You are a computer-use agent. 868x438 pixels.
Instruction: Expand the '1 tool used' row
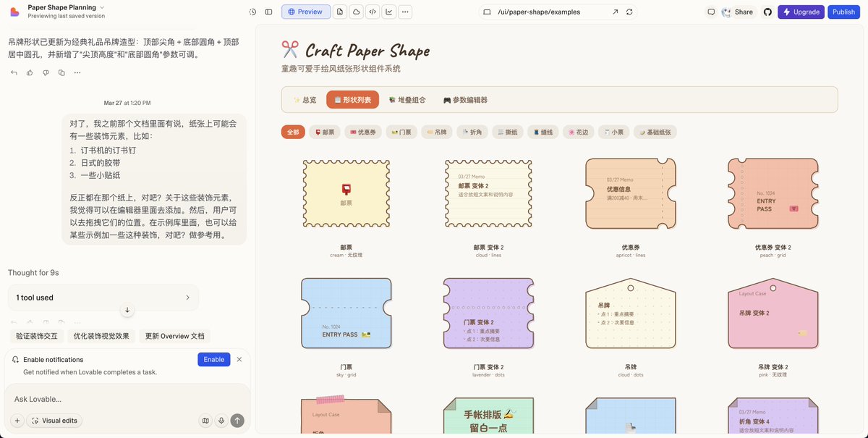103,298
